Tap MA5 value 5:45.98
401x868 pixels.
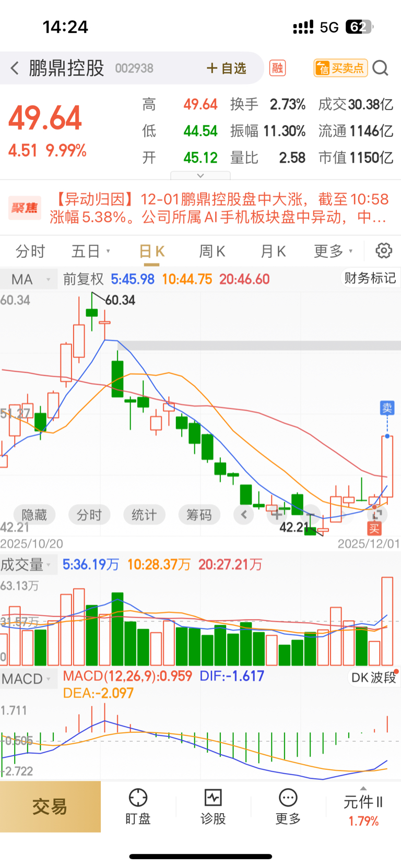coord(133,279)
